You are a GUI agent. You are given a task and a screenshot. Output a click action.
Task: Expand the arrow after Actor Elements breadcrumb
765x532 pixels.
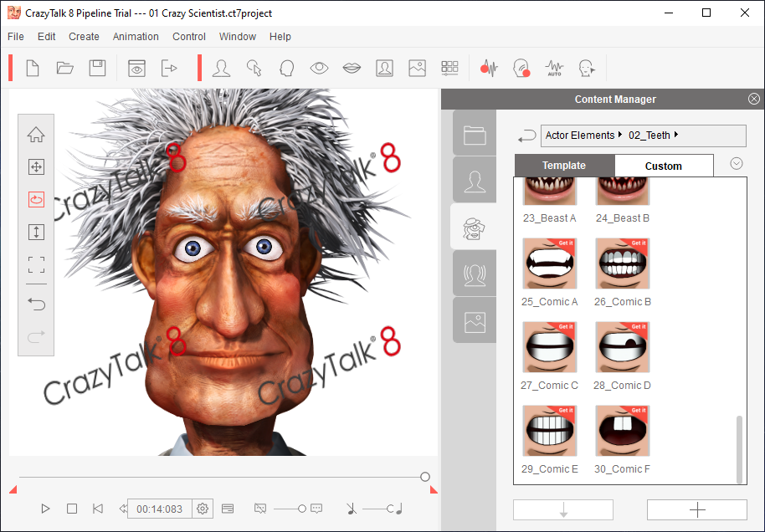point(619,135)
